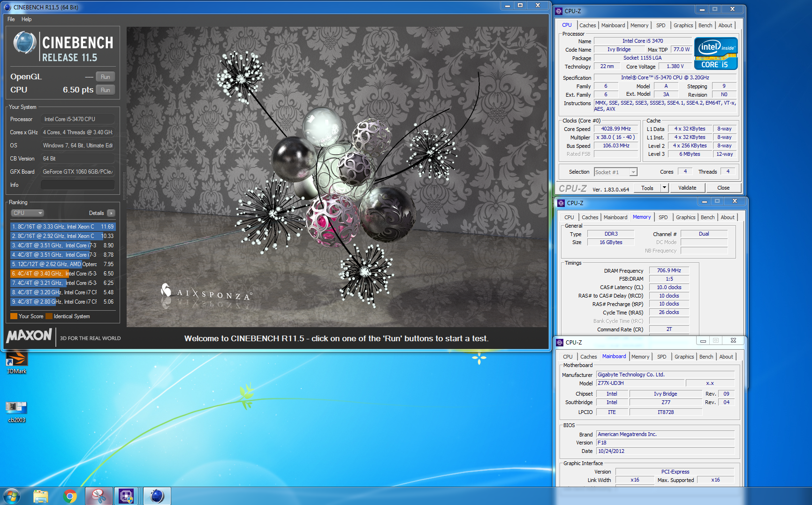812x505 pixels.
Task: Click the Memory CPU-Z window title icon
Action: (561, 203)
